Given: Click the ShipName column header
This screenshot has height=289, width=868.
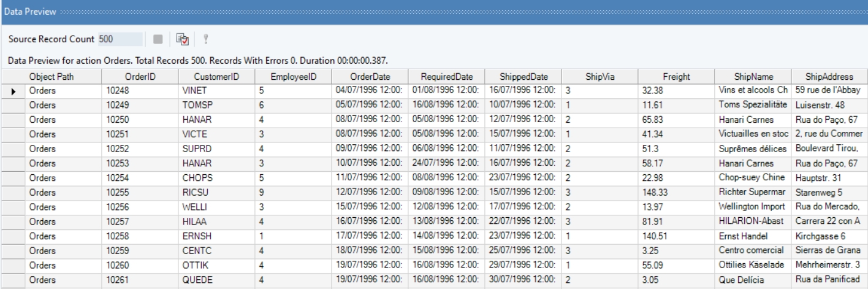Looking at the screenshot, I should pos(753,77).
